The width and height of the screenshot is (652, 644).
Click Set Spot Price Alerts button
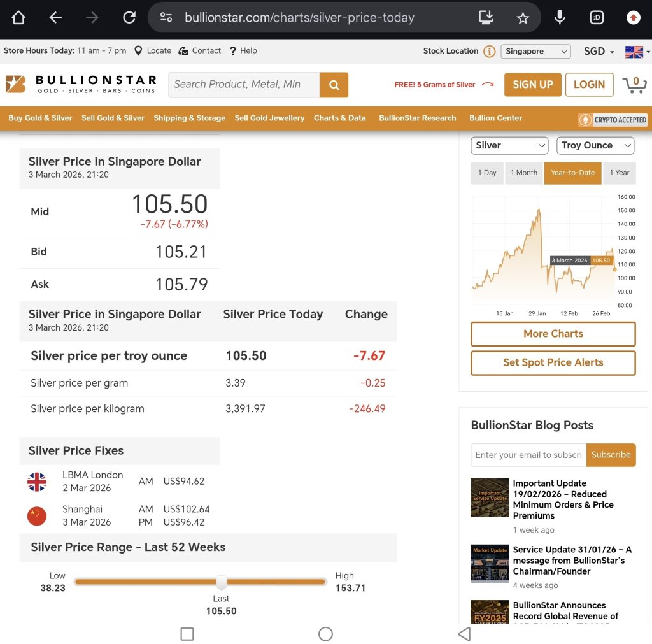click(553, 362)
